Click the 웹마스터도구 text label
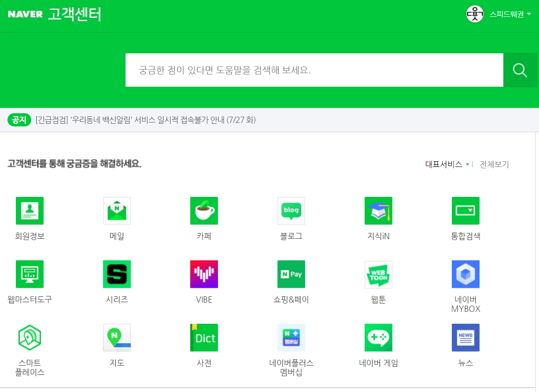The height and width of the screenshot is (392, 539). click(30, 300)
